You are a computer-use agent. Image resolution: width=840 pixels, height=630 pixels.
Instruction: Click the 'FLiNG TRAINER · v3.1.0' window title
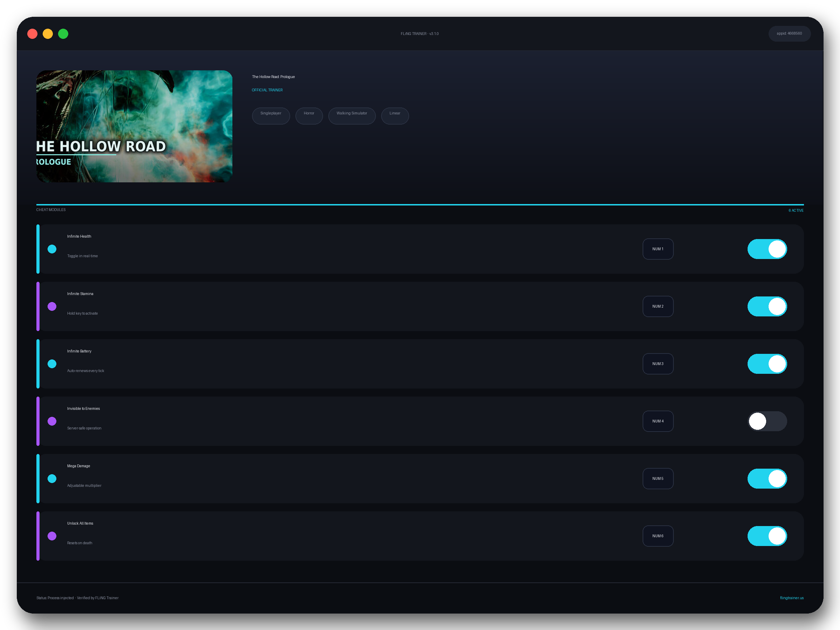click(x=420, y=34)
